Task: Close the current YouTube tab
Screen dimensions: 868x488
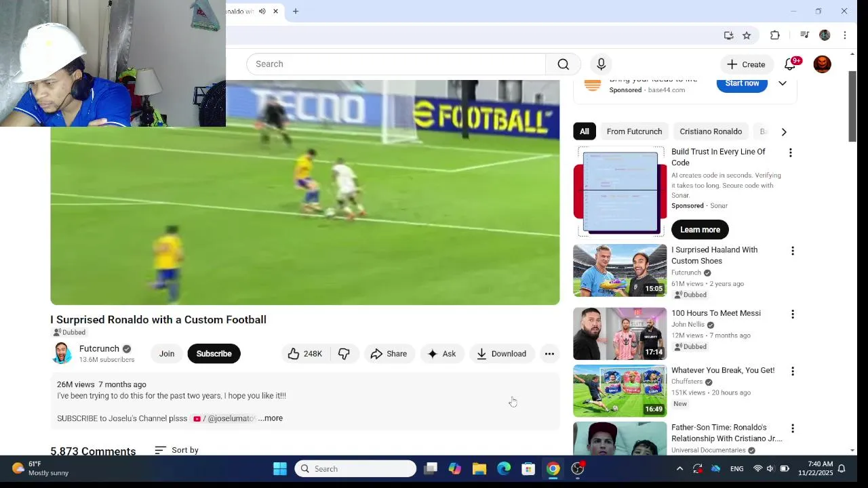Action: 275,11
